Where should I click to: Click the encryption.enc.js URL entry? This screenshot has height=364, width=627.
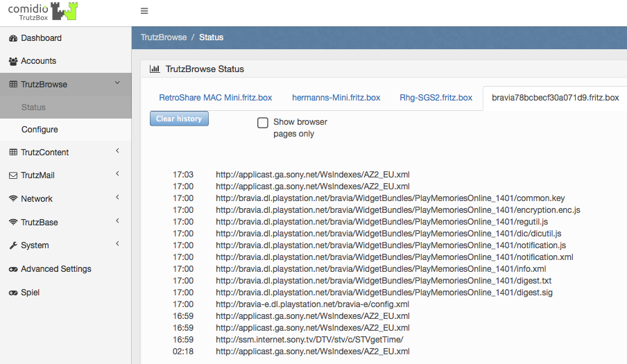click(398, 210)
